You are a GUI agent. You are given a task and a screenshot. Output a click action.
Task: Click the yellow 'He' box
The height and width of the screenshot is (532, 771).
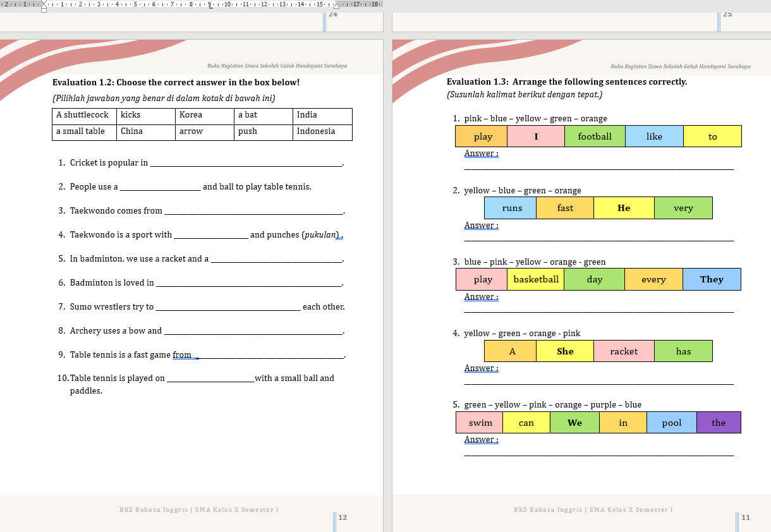point(624,208)
